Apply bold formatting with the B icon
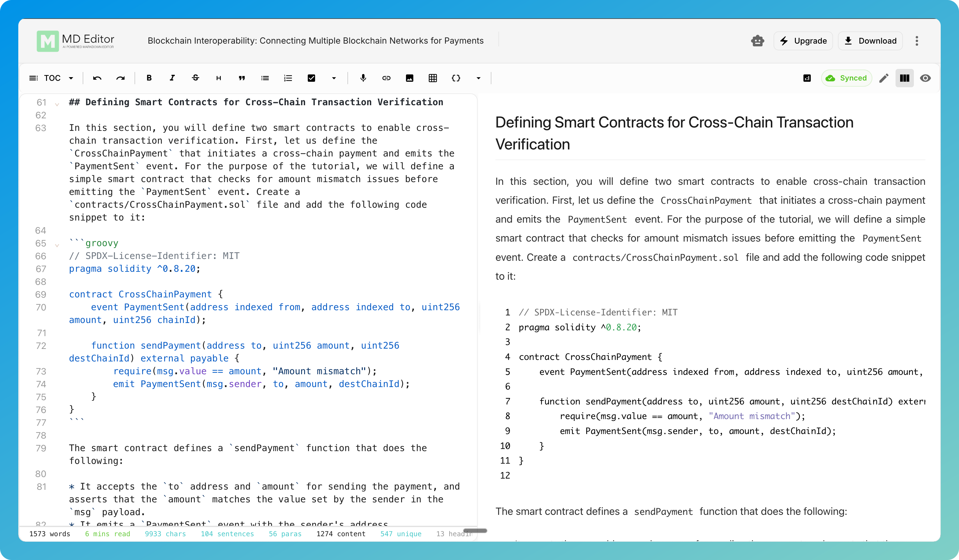The width and height of the screenshot is (959, 560). [x=149, y=78]
